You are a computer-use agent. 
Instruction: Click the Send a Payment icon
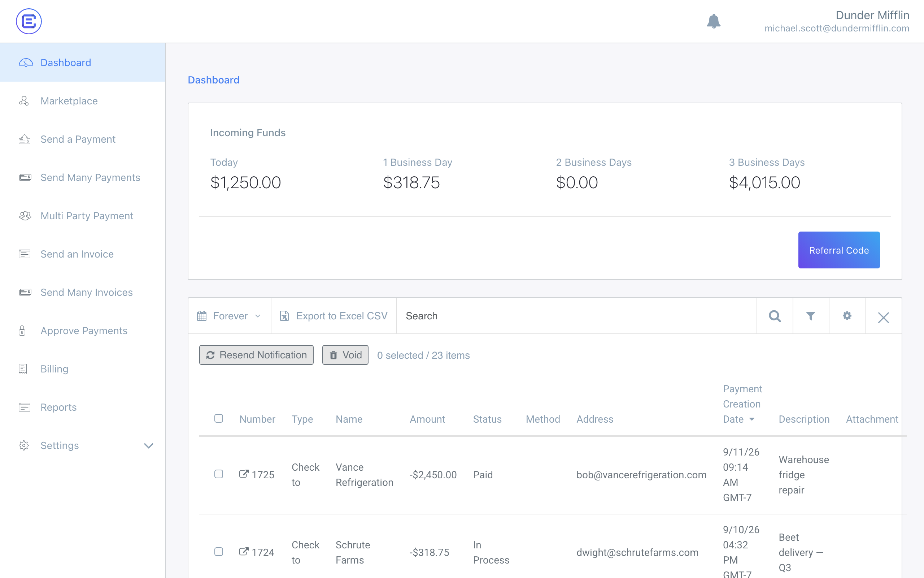[x=25, y=139]
